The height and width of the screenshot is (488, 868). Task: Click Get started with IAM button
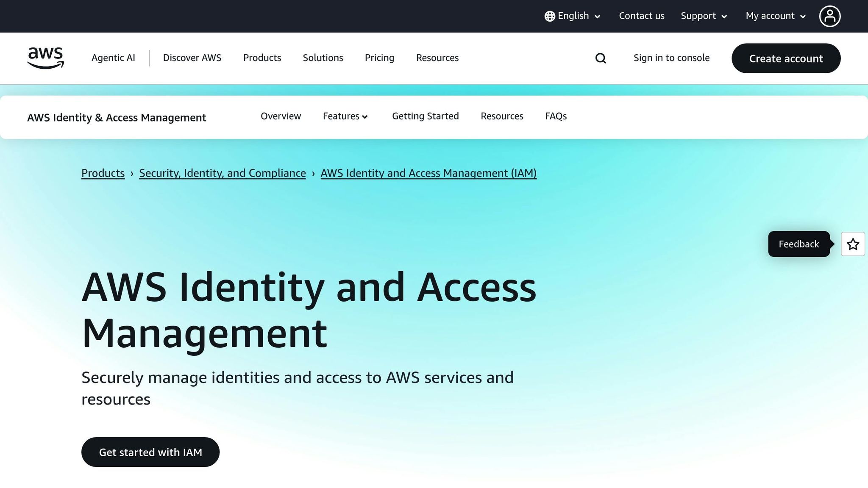[150, 452]
